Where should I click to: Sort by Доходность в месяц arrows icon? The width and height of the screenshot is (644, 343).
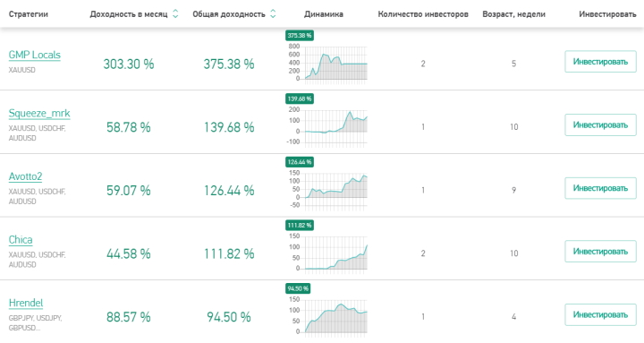(175, 14)
